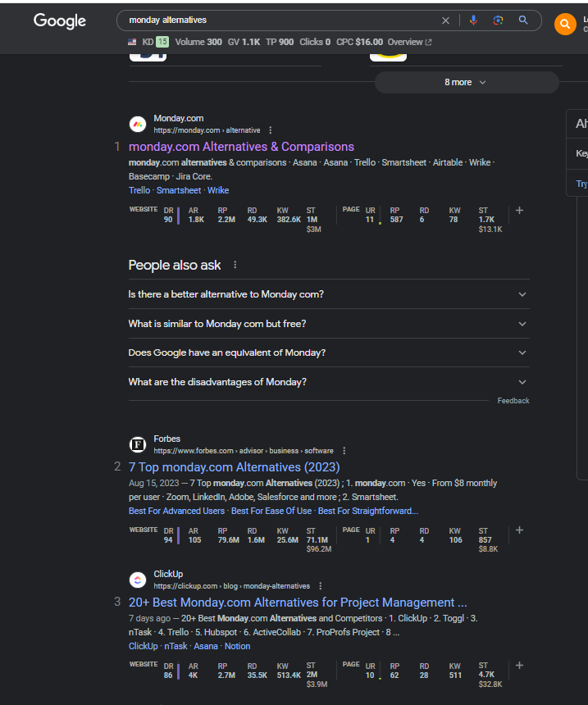The width and height of the screenshot is (588, 705).
Task: Start voice search with the microphone icon
Action: click(473, 20)
